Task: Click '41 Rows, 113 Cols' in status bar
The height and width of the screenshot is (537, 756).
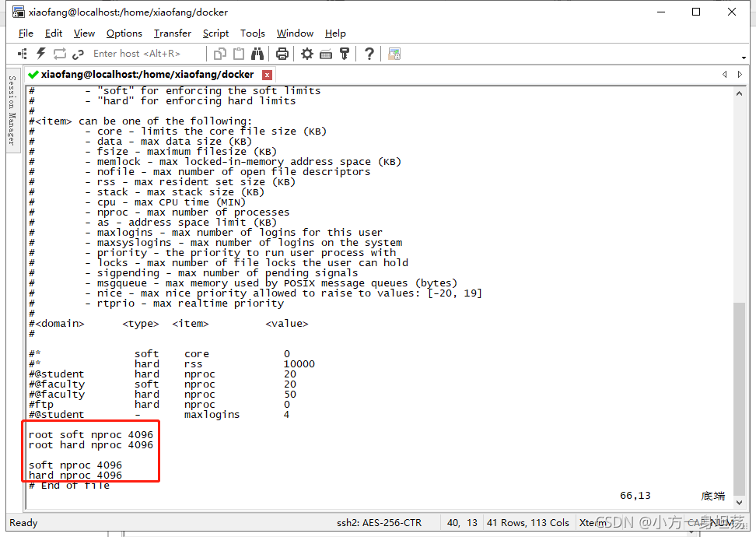Action: coord(527,522)
